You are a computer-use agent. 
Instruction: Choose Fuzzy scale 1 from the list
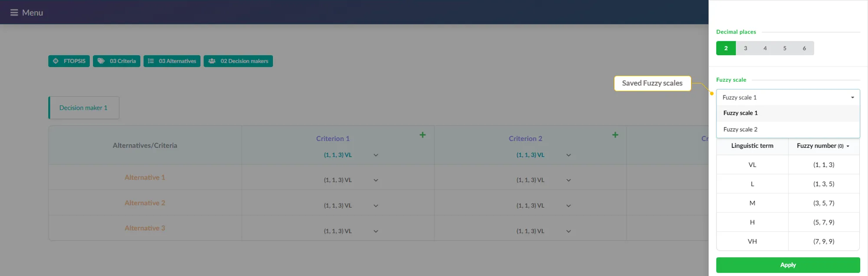[788, 113]
